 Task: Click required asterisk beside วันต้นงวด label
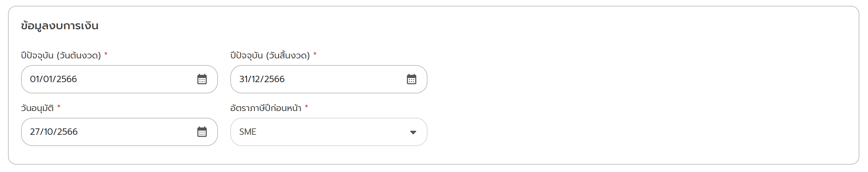106,54
